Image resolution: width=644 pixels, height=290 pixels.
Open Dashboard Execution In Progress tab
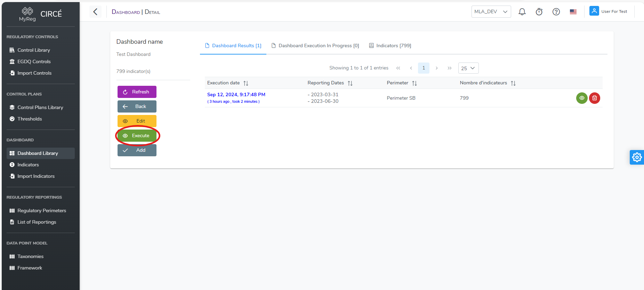(x=315, y=45)
